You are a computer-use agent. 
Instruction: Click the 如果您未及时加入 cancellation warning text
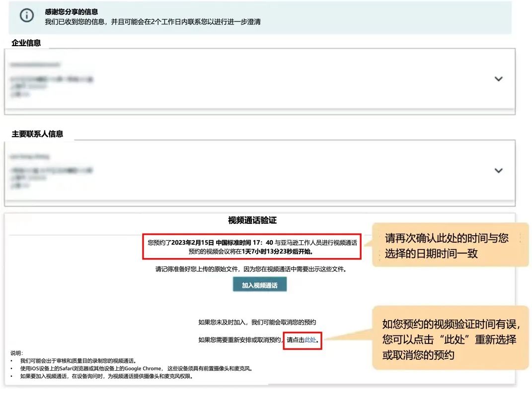tap(257, 323)
